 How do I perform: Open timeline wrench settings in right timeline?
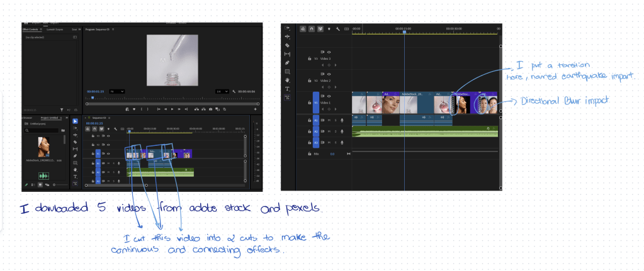point(338,29)
